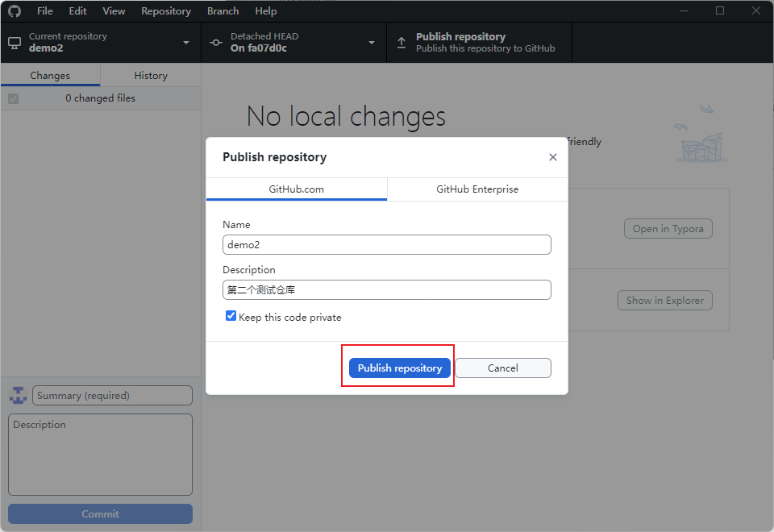Cancel the publish dialog

click(x=503, y=368)
